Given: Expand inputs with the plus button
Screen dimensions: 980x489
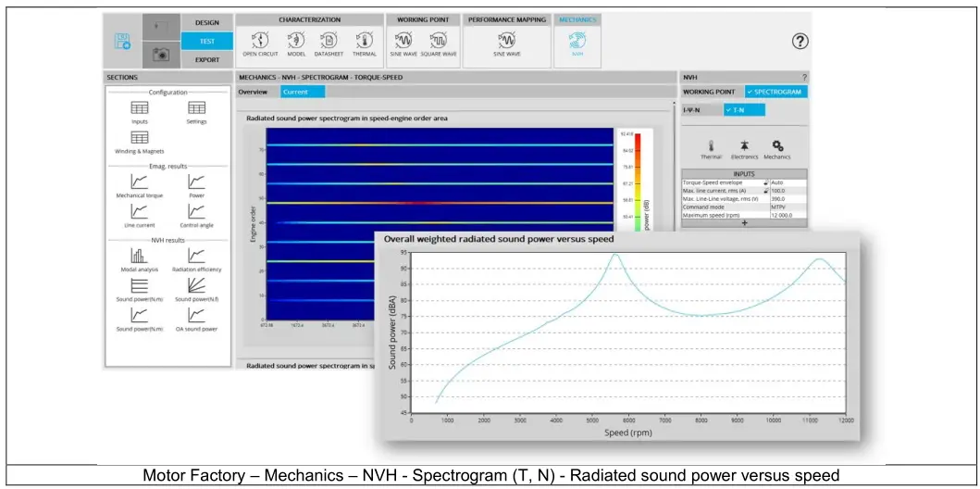Looking at the screenshot, I should point(744,223).
